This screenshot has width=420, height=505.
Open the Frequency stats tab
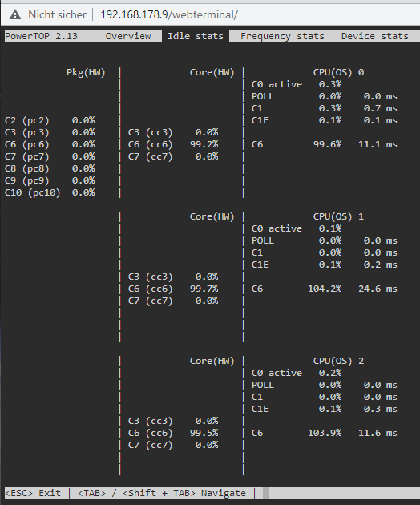coord(282,36)
